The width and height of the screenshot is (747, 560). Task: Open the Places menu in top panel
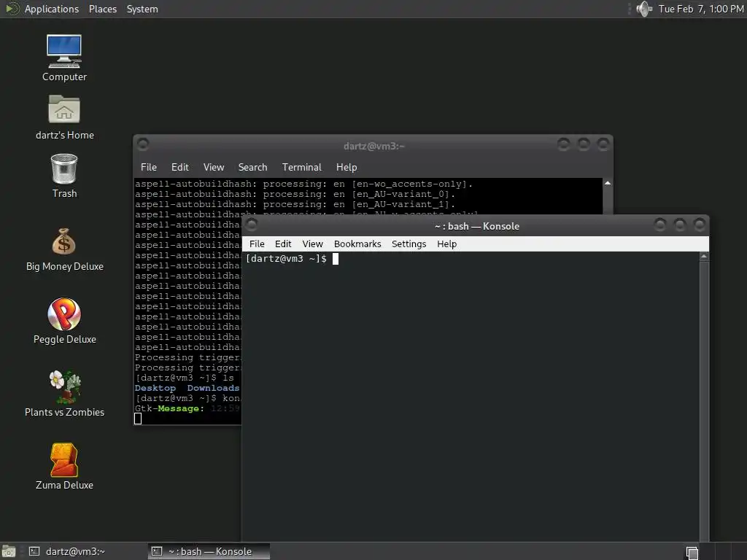[x=102, y=9]
